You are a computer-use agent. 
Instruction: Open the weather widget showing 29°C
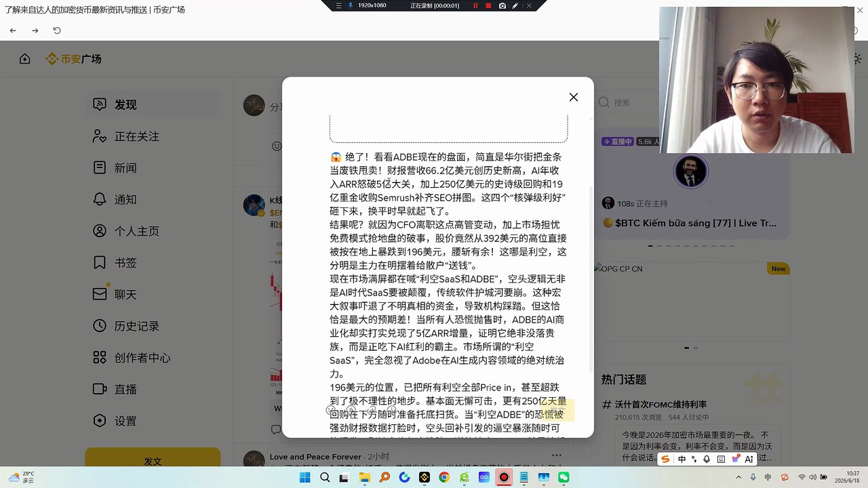(x=22, y=477)
